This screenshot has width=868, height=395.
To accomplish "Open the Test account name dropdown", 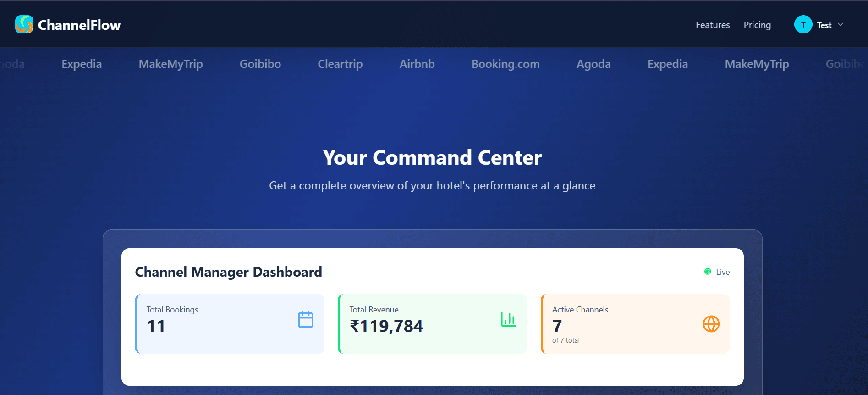I will (824, 25).
